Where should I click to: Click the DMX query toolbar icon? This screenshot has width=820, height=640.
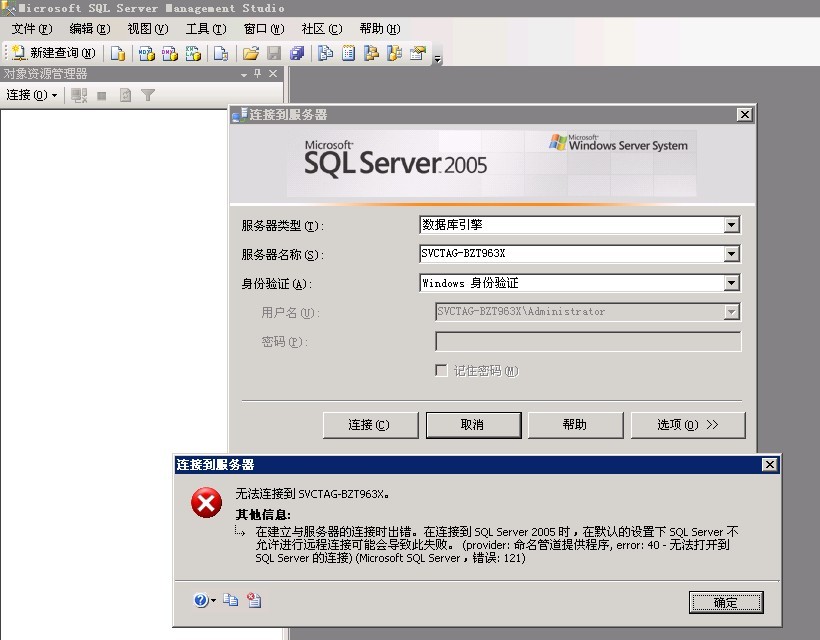coord(170,53)
